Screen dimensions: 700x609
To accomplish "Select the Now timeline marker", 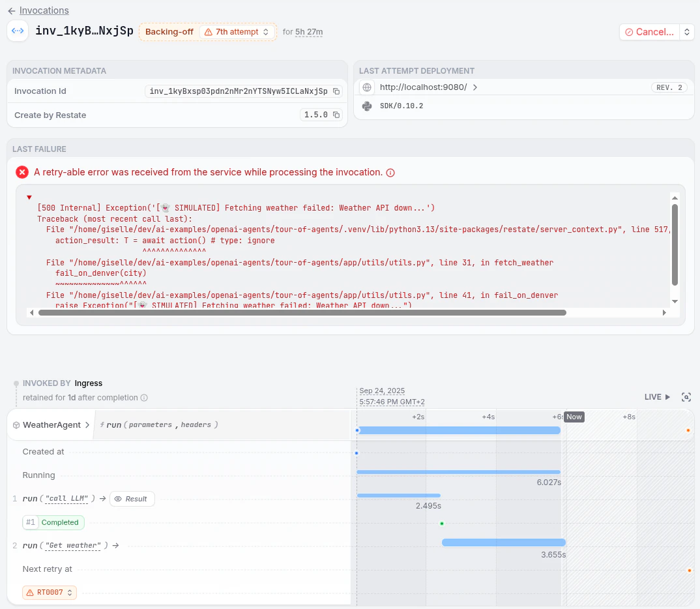I will [574, 417].
